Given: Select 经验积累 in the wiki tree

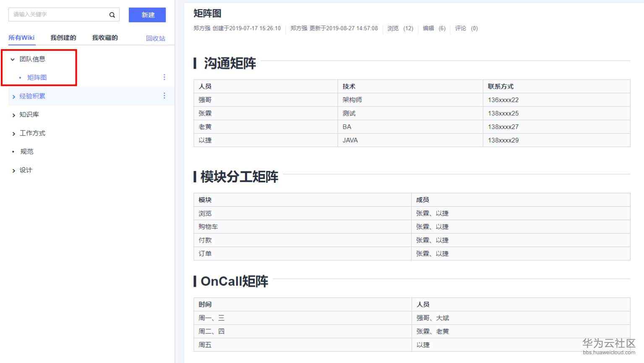Looking at the screenshot, I should tap(32, 96).
